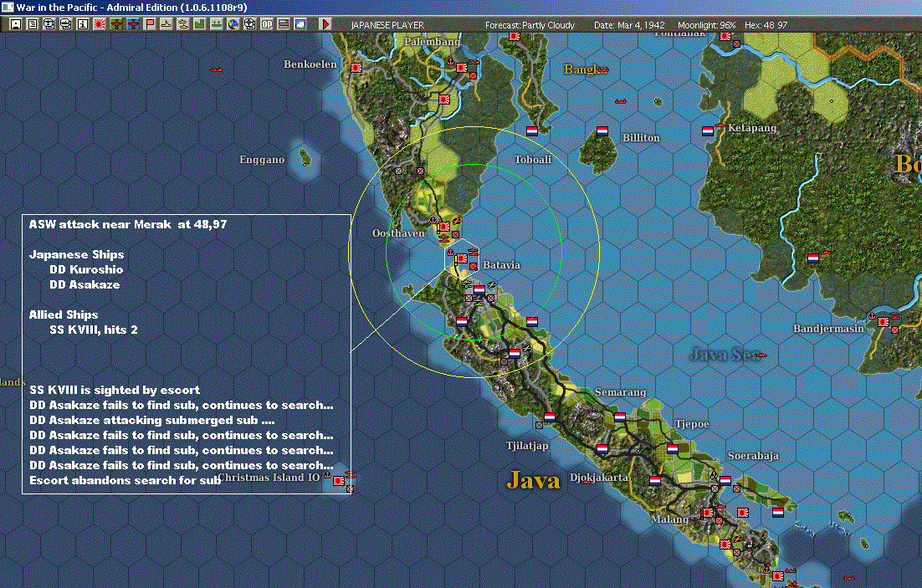The height and width of the screenshot is (588, 922).
Task: Click the crosshair target toolbar icon
Action: 250,24
